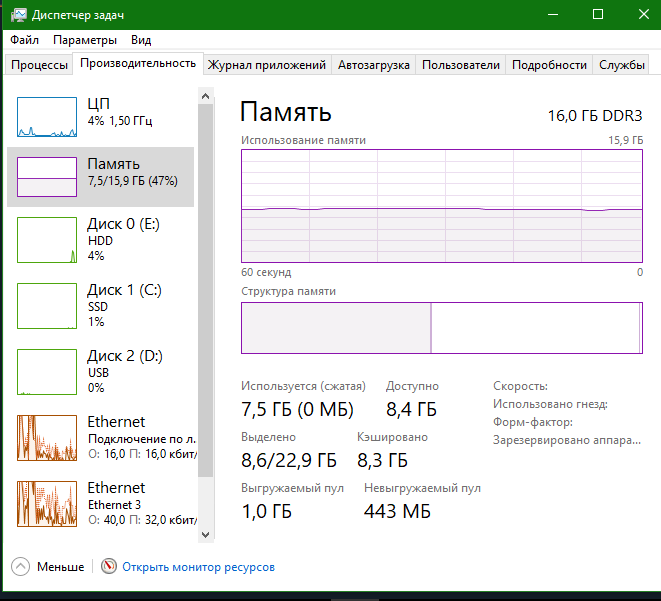Click the 7,5 ГБ (0 МБ) in-use value
The height and width of the screenshot is (601, 661).
(297, 409)
